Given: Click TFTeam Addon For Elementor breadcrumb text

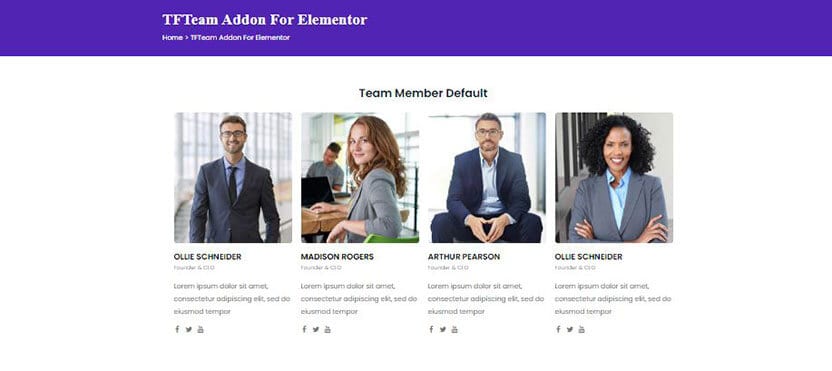Looking at the screenshot, I should pyautogui.click(x=240, y=38).
